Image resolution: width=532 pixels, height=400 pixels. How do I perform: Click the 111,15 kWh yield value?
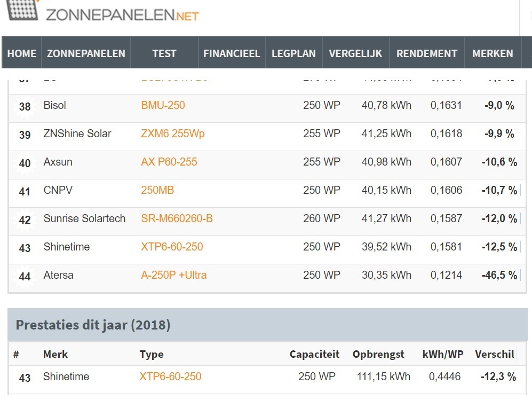[384, 377]
